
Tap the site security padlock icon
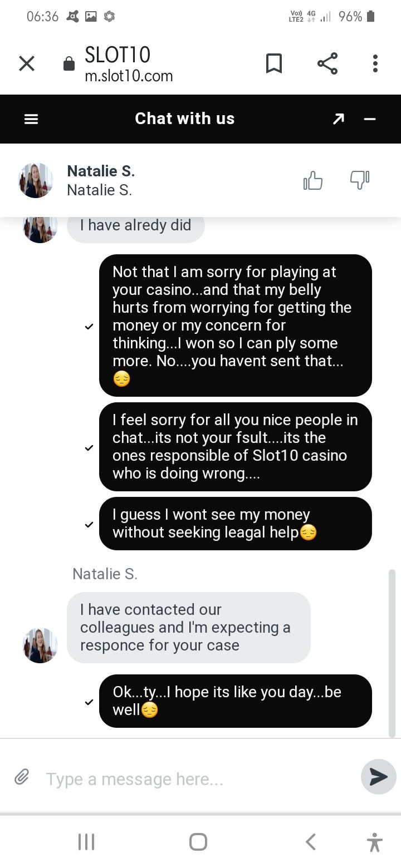click(x=69, y=64)
